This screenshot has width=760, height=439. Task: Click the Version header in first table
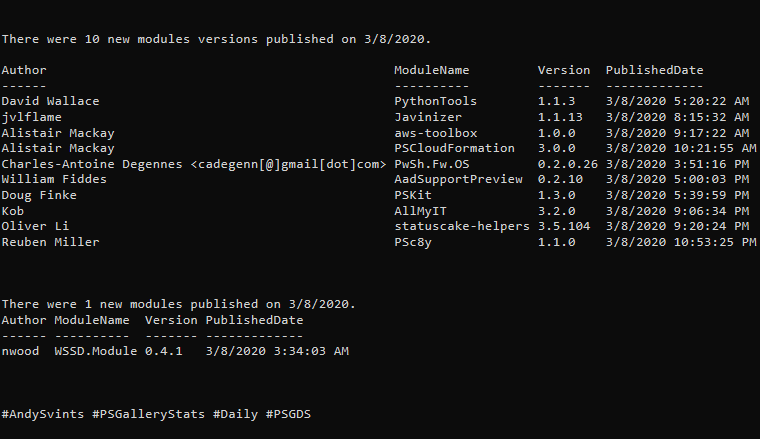click(x=564, y=70)
